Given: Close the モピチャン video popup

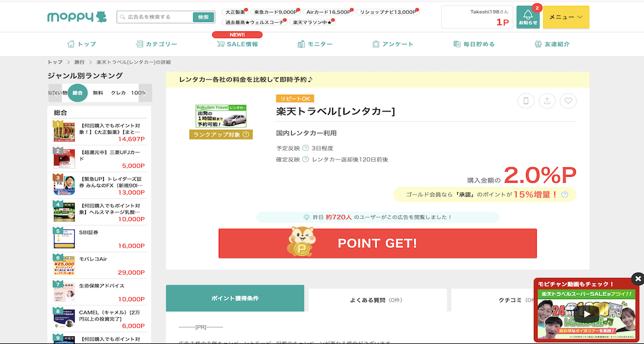Looking at the screenshot, I should coord(637,278).
